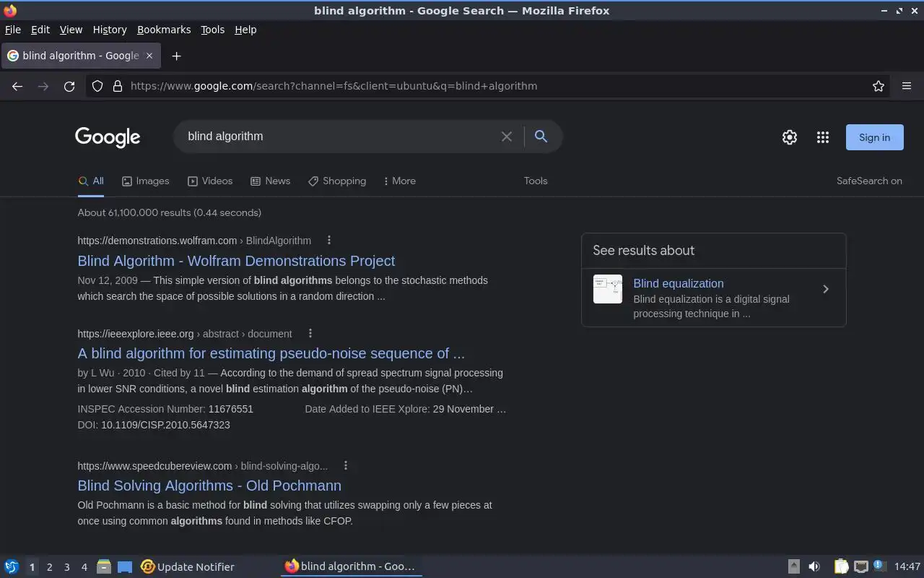Expand Blind equalization with the chevron arrow
924x578 pixels.
(x=826, y=289)
